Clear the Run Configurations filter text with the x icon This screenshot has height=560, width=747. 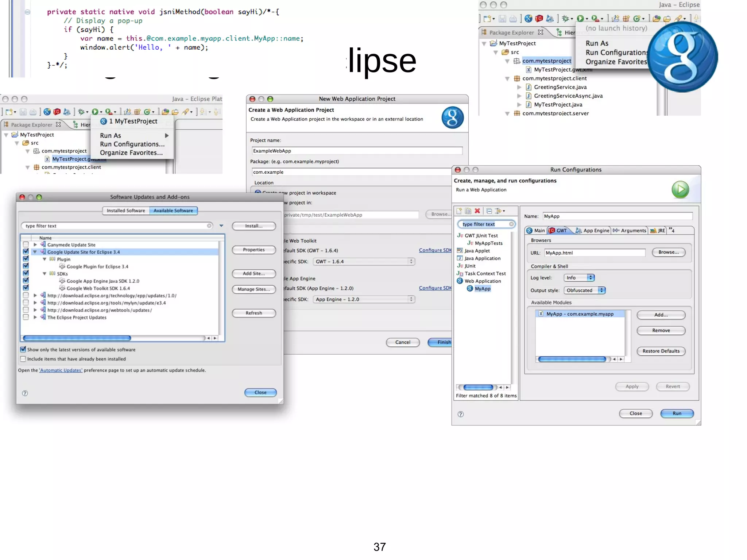tap(511, 224)
